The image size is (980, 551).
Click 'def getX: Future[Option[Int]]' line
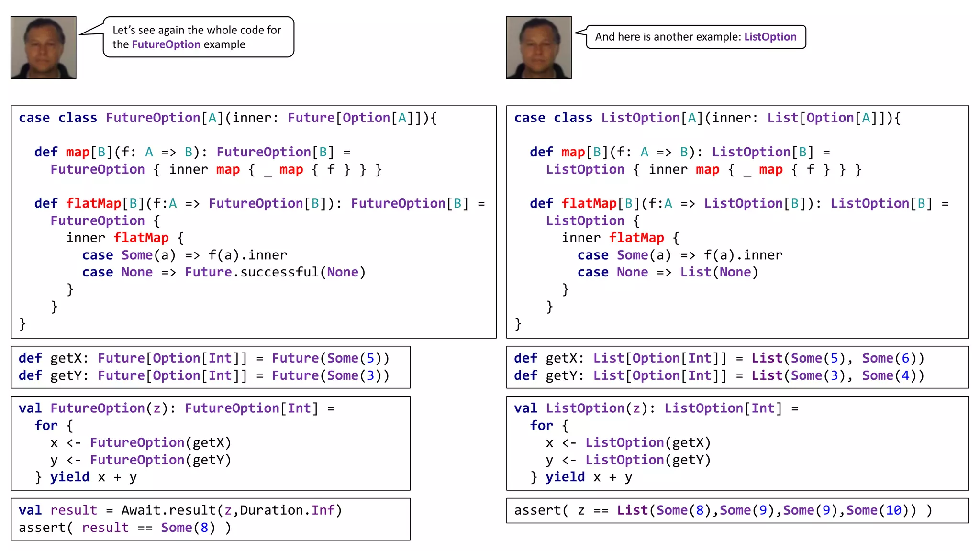tap(204, 358)
